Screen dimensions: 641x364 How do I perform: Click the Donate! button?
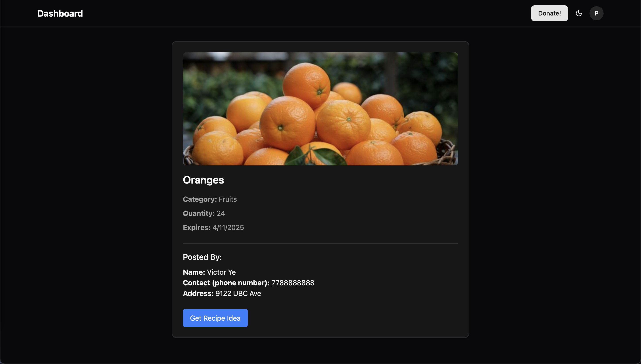click(549, 13)
